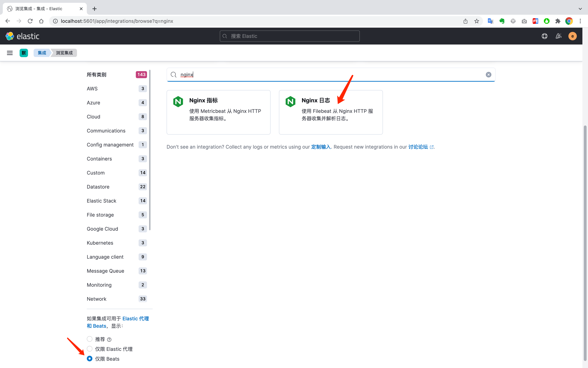Image resolution: width=588 pixels, height=368 pixels.
Task: Bookmark this page with star icon
Action: click(x=477, y=21)
